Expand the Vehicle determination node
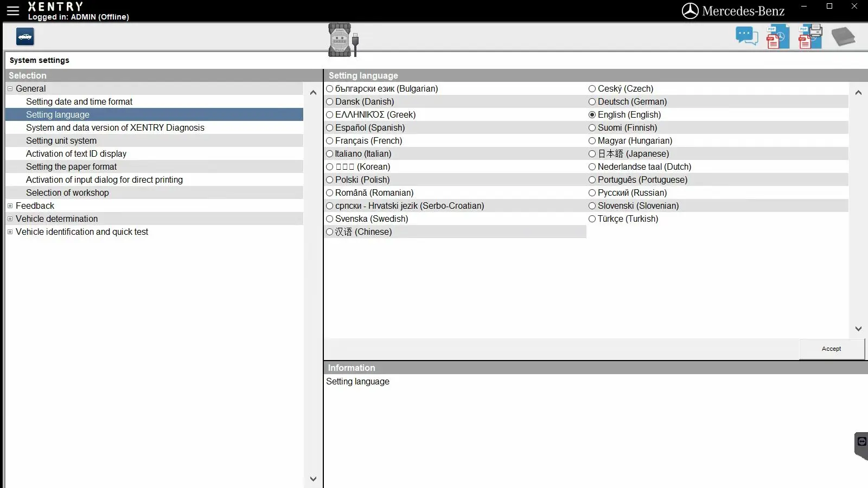Image resolution: width=868 pixels, height=488 pixels. 10,219
